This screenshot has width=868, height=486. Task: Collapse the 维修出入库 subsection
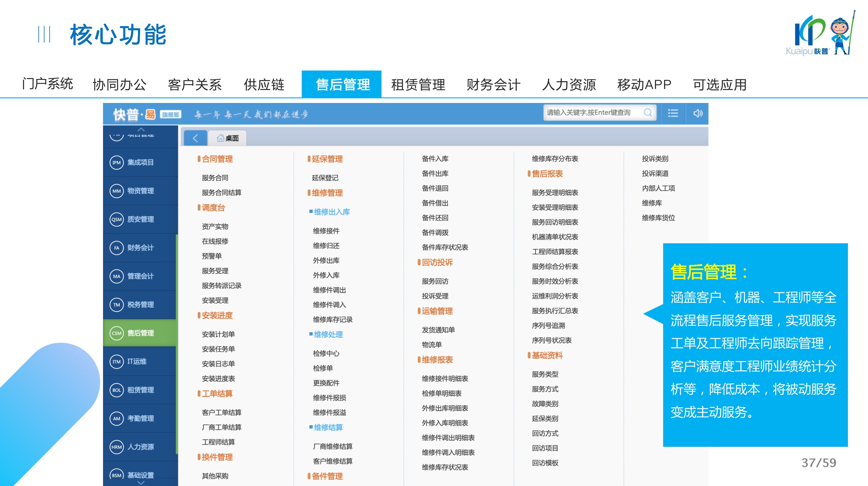[x=331, y=212]
